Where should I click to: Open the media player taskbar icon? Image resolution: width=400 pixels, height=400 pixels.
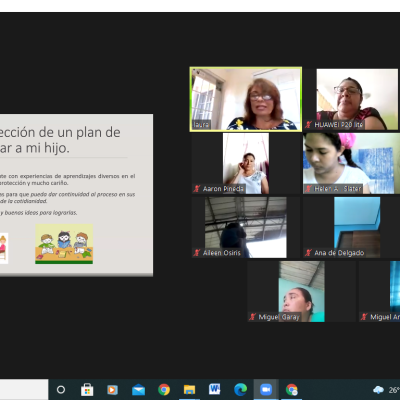(112, 389)
